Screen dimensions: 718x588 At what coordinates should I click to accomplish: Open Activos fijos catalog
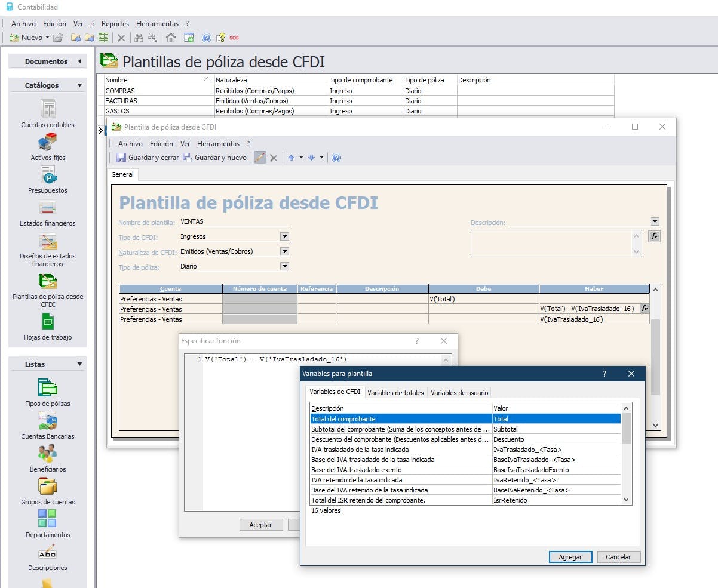[x=48, y=147]
